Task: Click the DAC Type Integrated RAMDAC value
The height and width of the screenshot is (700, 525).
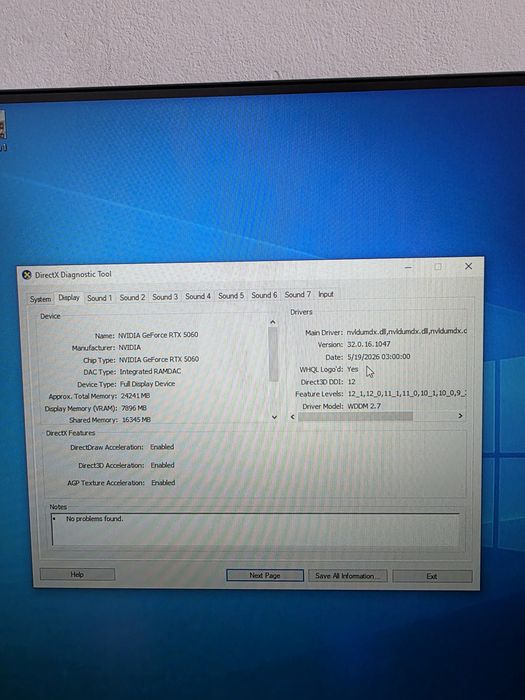Action: (150, 371)
